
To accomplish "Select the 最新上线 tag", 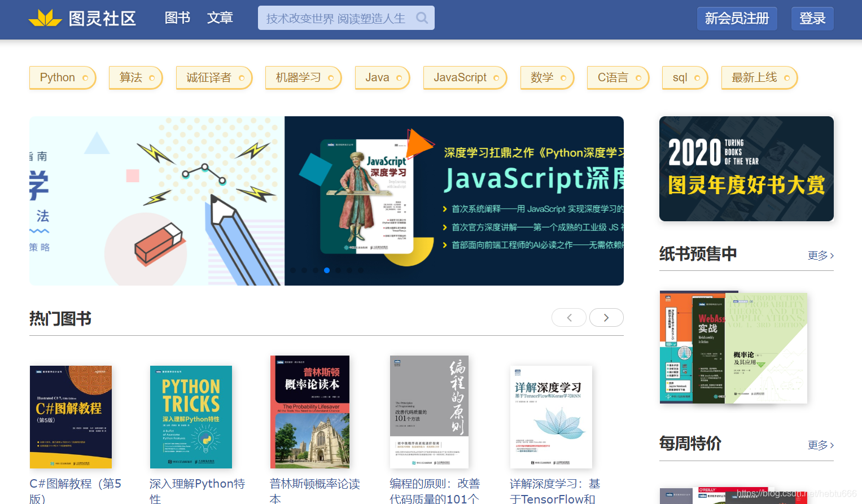I will click(x=760, y=78).
